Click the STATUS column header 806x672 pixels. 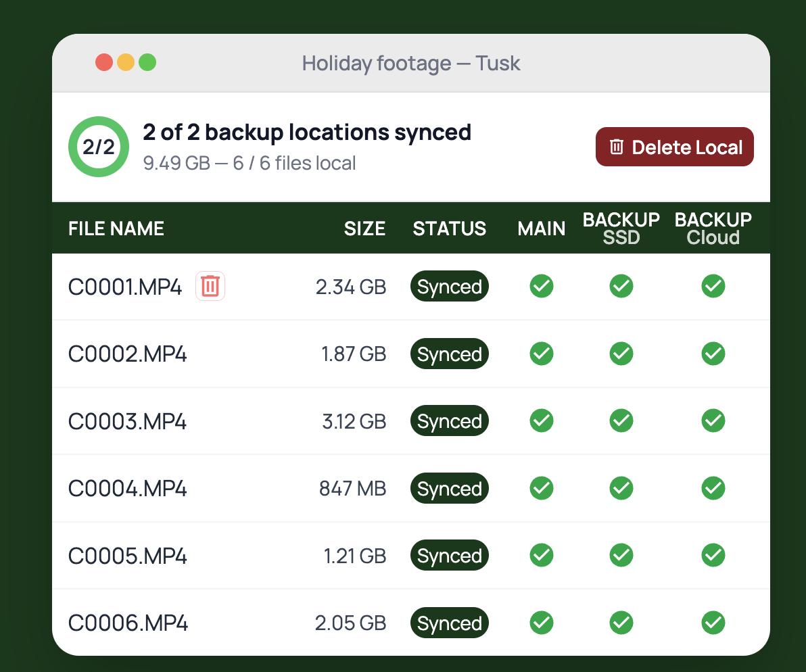(x=449, y=229)
